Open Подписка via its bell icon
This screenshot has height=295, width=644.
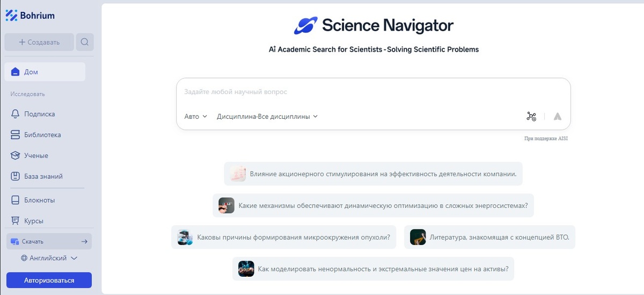coord(15,114)
